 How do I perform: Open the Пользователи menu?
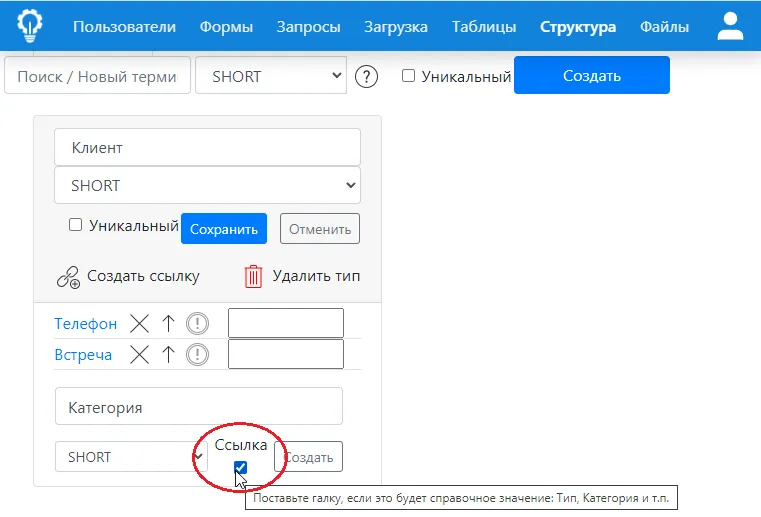tap(124, 27)
